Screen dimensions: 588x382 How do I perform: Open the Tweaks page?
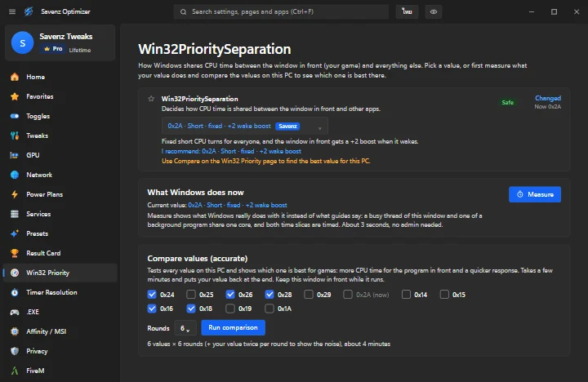60,135
